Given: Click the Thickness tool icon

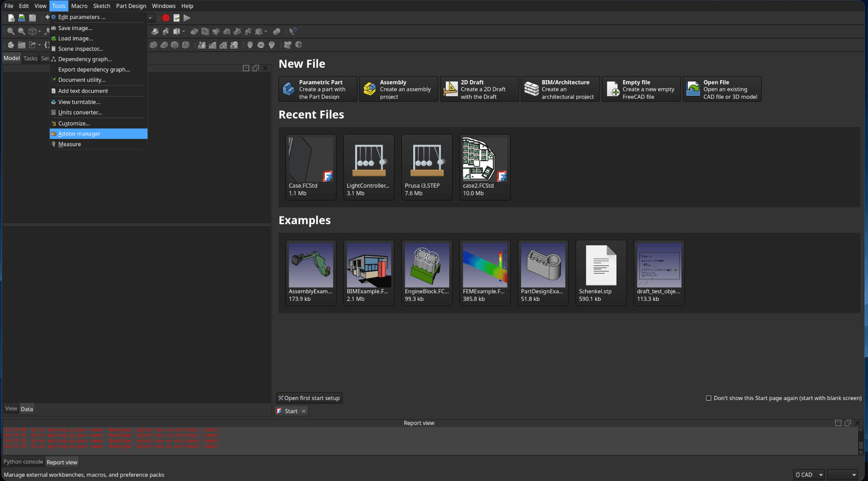Looking at the screenshot, I should pyautogui.click(x=186, y=45).
